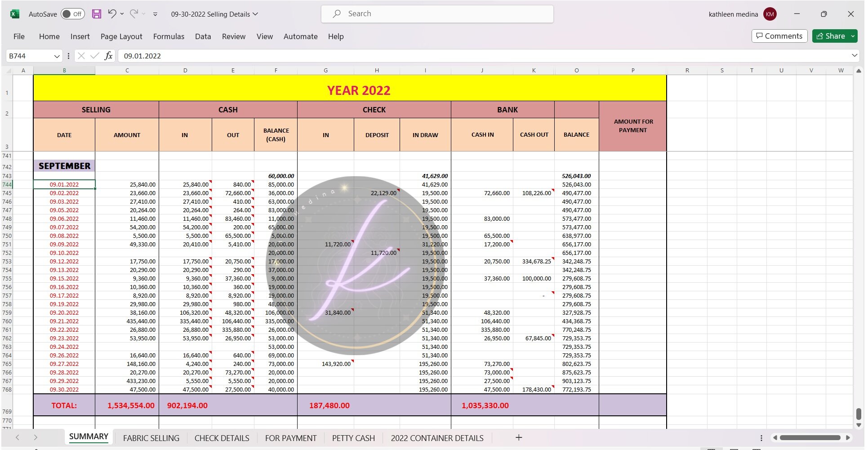Open the Redo history dropdown arrow

pyautogui.click(x=143, y=14)
